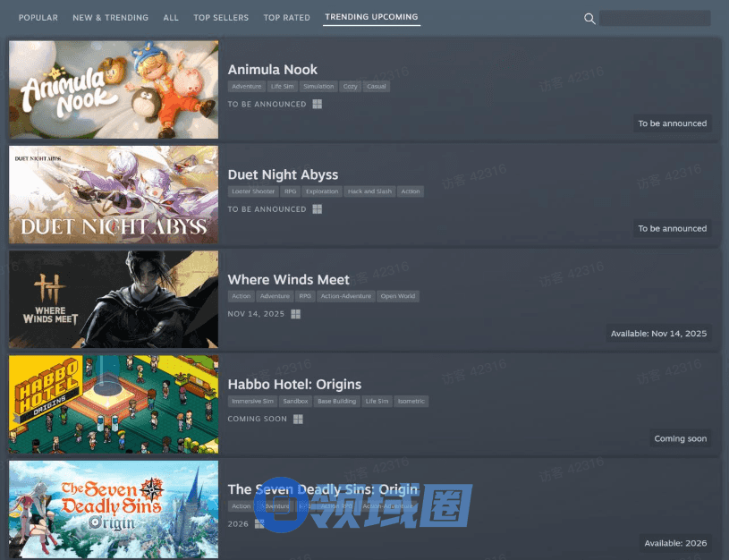Select the Cozy tag on Animula Nook
Screen dimensions: 729x560
point(350,87)
